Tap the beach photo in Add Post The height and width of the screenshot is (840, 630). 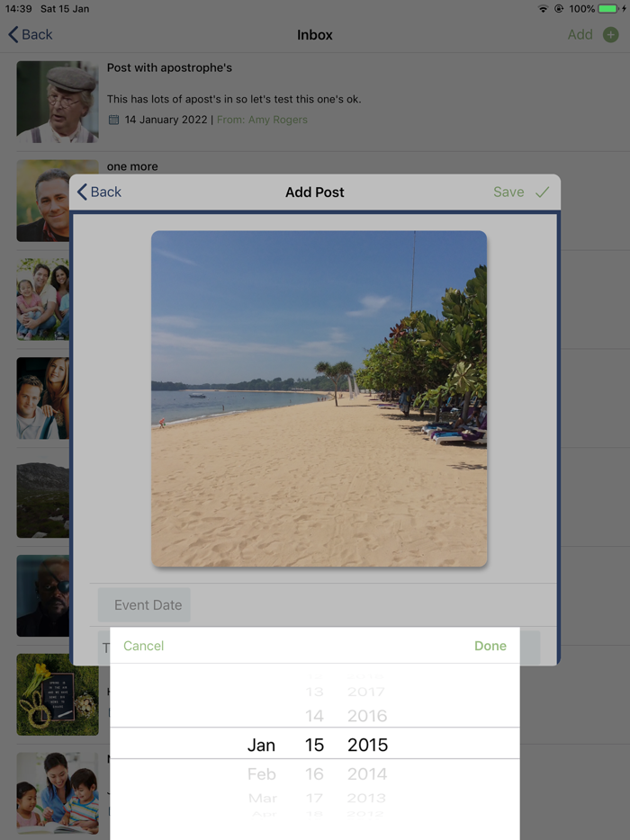tap(319, 398)
